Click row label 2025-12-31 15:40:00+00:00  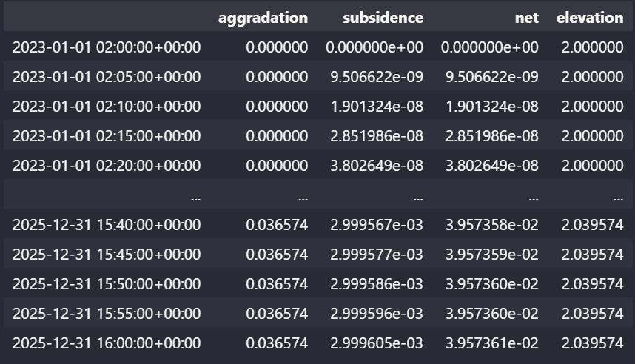(x=107, y=225)
